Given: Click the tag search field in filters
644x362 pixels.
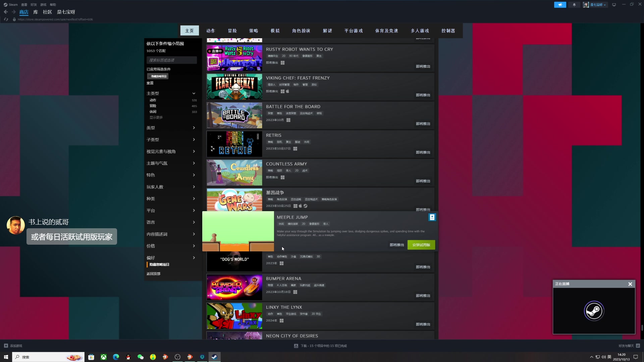Looking at the screenshot, I should [172, 60].
